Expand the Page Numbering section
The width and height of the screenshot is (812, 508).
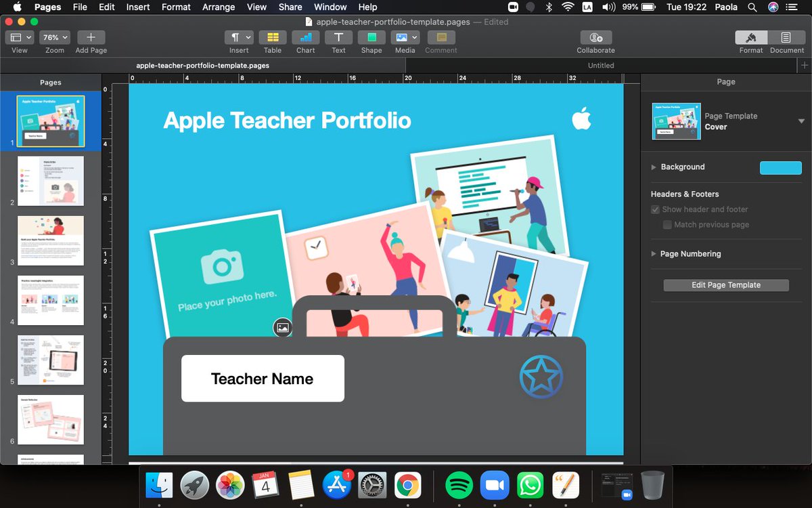[x=653, y=254]
